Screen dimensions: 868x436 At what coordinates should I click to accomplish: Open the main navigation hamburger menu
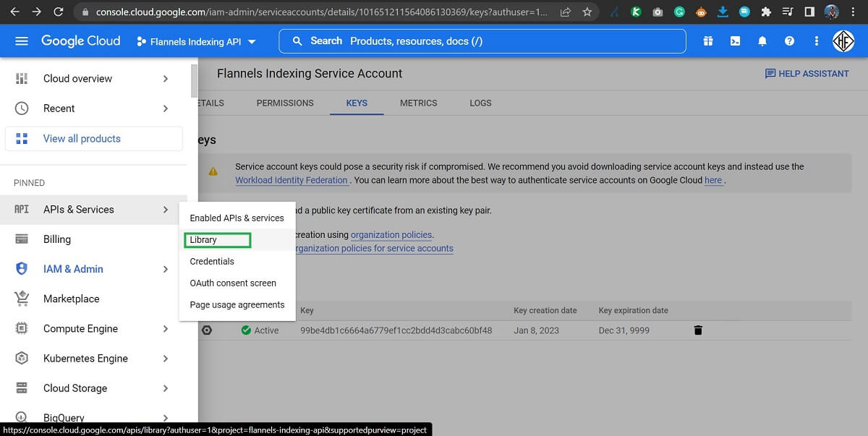[22, 41]
